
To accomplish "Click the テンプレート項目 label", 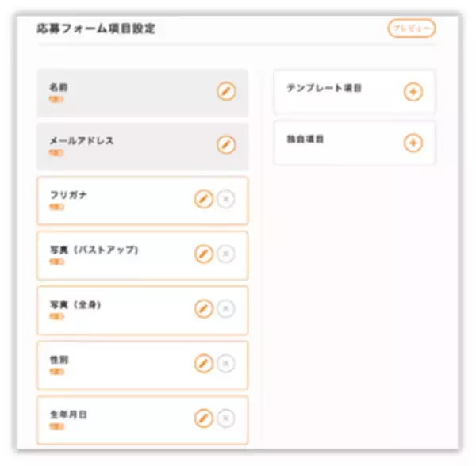I will tap(324, 88).
